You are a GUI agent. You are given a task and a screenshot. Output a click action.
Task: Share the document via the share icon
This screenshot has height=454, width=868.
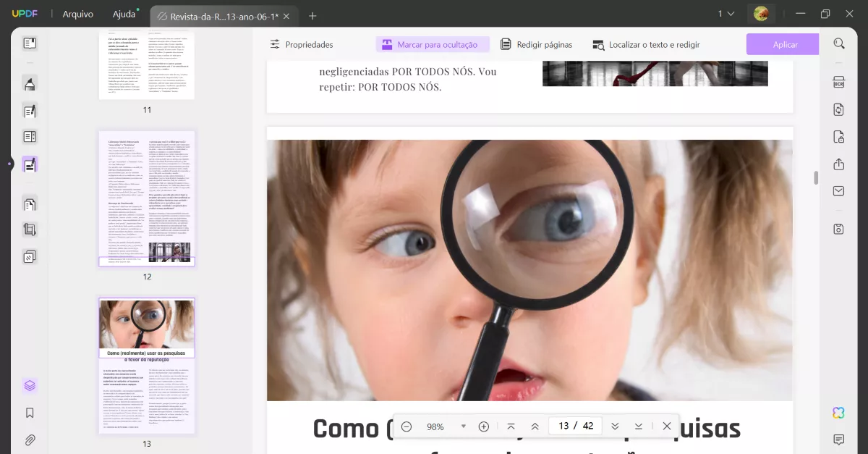pos(838,164)
